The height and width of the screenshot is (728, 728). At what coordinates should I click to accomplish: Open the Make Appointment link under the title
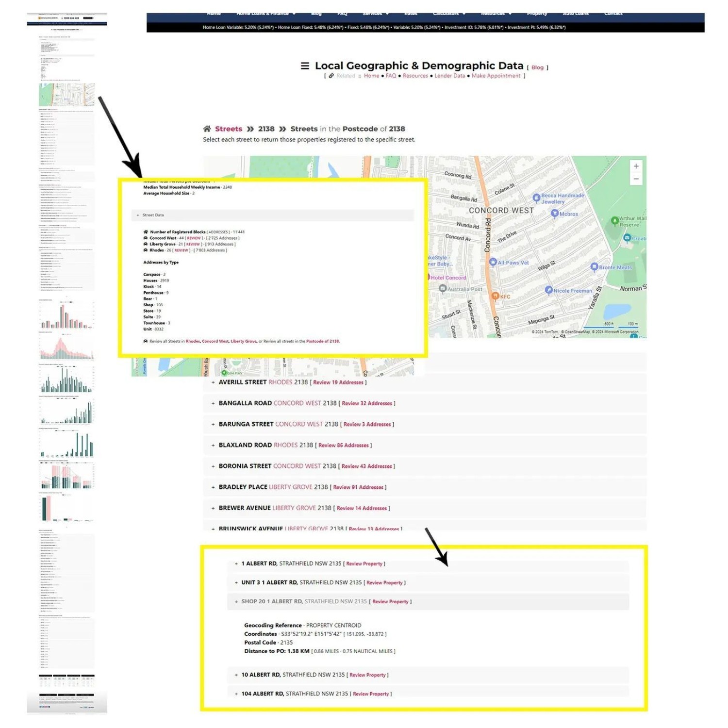(496, 76)
